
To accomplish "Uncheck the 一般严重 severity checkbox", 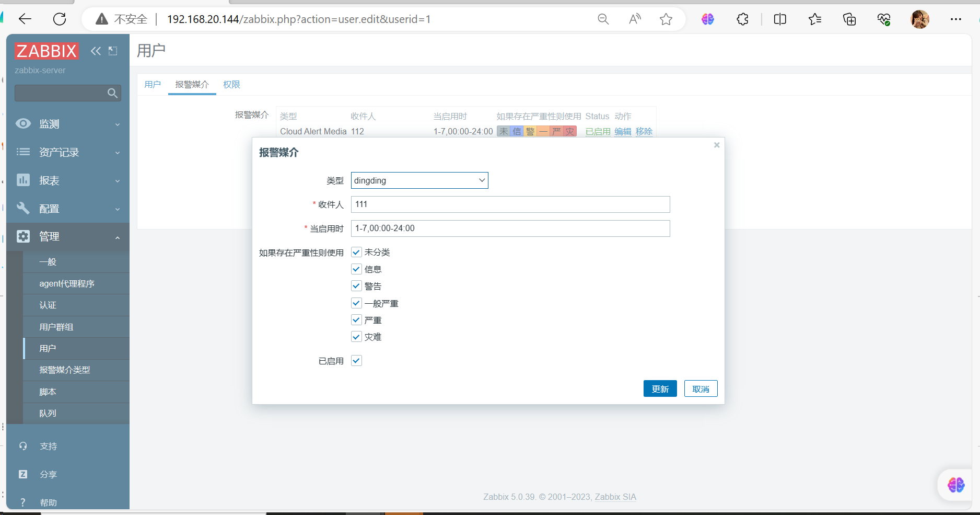I will pyautogui.click(x=356, y=303).
